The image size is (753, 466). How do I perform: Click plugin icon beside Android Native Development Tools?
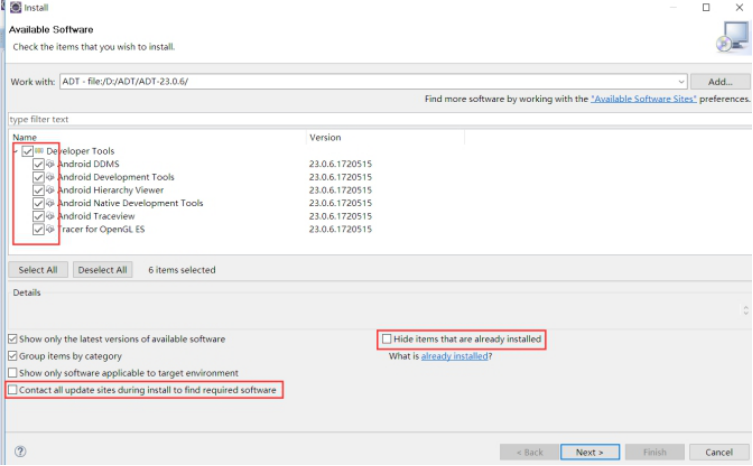pos(50,203)
